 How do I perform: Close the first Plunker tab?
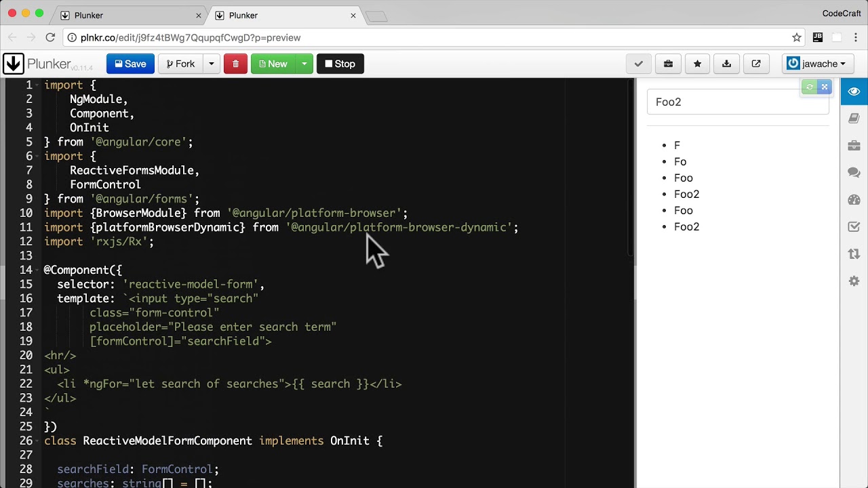199,16
